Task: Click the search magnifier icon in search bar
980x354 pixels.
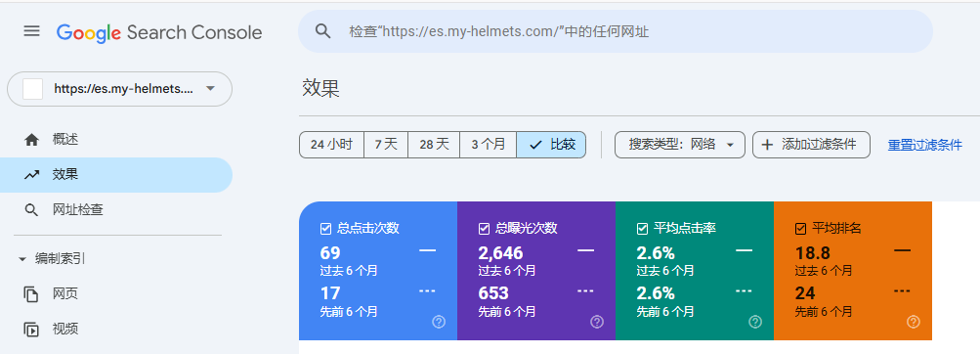Action: point(322,31)
